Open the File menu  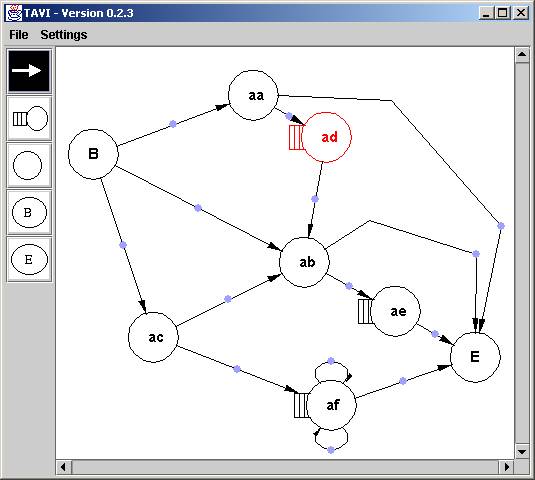pos(19,35)
